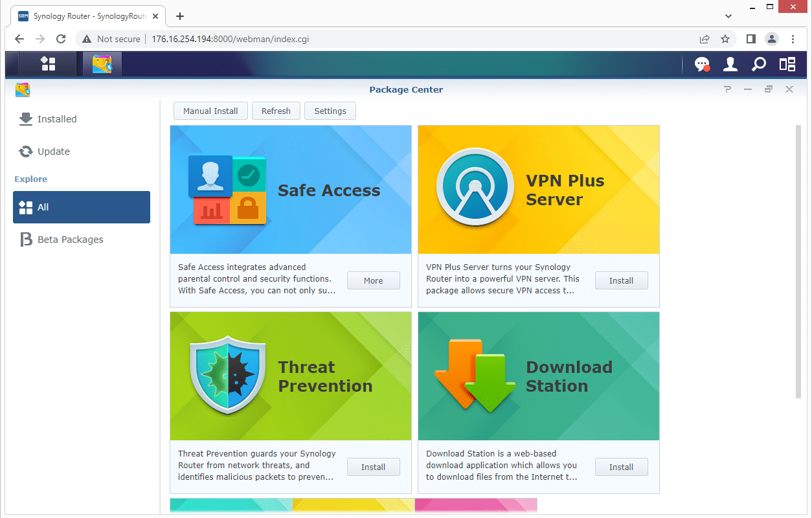Click the Threat Prevention description text
Image resolution: width=812 pixels, height=518 pixels.
coord(257,465)
